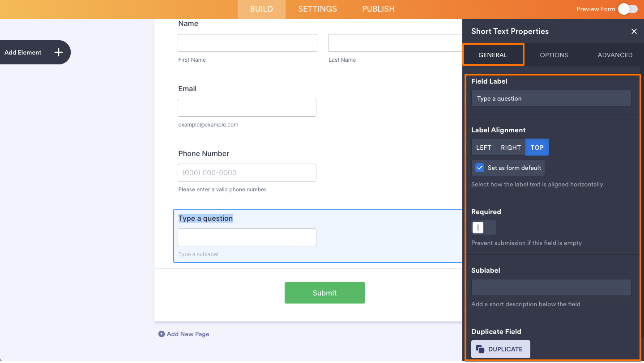Click the 'Email' field label

point(187,89)
